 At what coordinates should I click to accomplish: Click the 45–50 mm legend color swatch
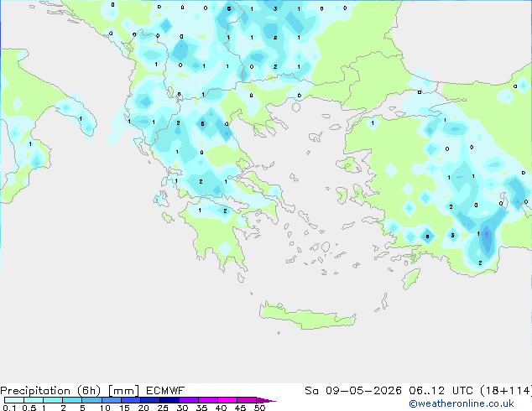coord(247,400)
